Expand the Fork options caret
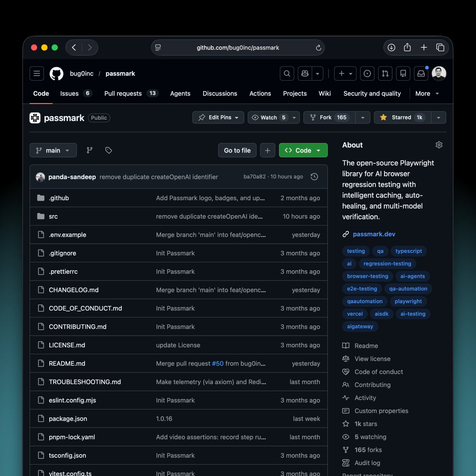 coord(363,117)
